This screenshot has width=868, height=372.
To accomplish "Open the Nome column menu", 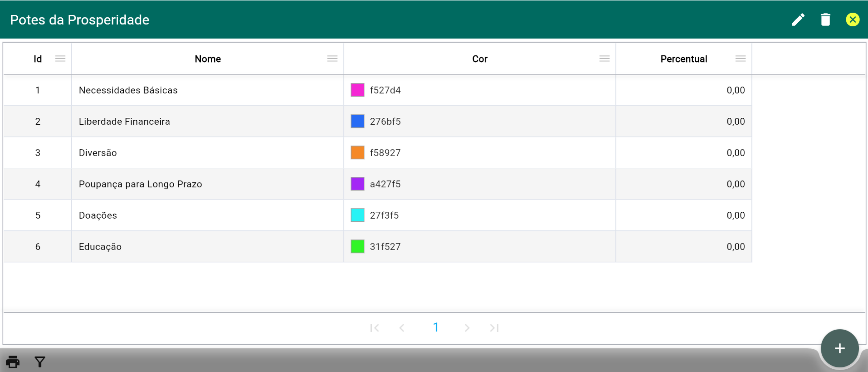I will pos(332,59).
